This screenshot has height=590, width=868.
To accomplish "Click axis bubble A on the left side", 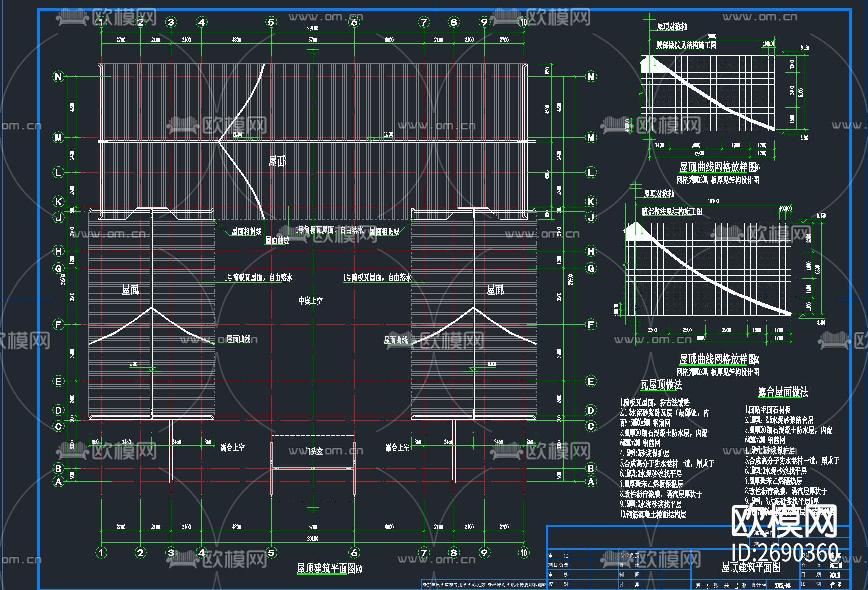I will click(x=58, y=482).
